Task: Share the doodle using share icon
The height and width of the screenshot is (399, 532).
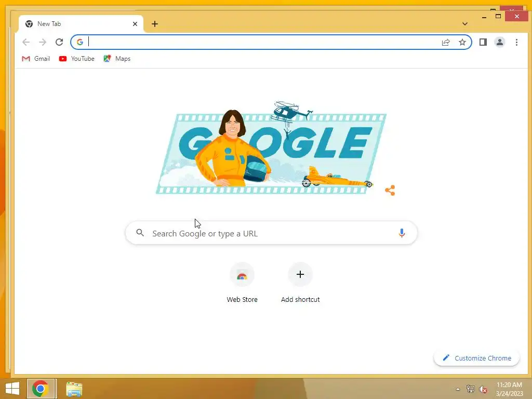Action: coord(390,190)
